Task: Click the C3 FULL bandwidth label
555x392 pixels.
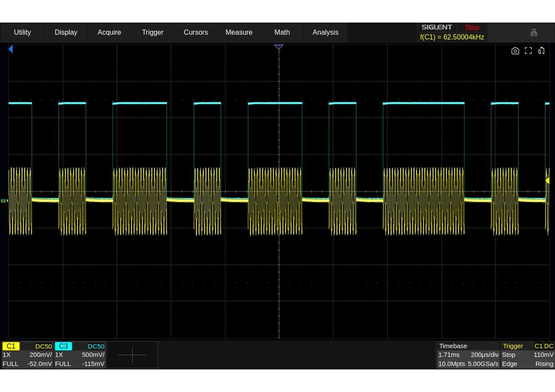Action: [x=63, y=364]
